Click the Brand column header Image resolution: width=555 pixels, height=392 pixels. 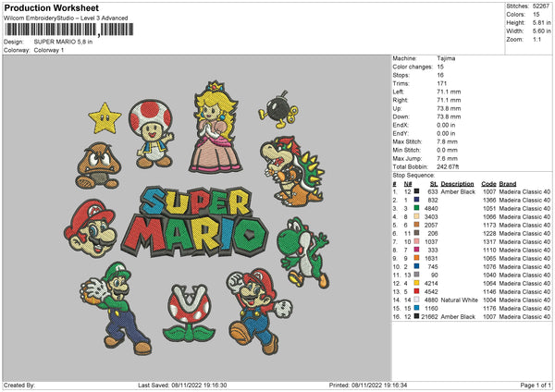click(x=508, y=183)
